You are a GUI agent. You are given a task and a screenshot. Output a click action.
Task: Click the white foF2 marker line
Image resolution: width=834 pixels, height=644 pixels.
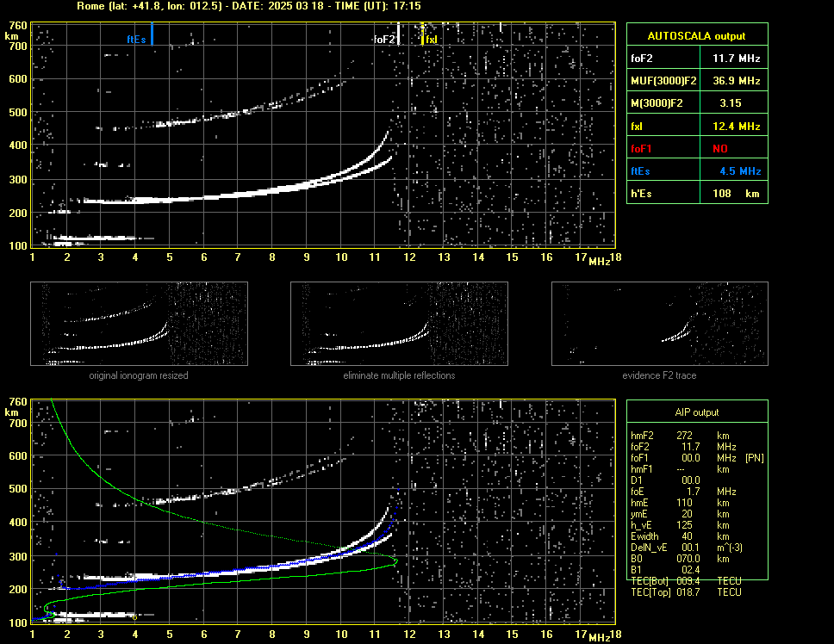tap(398, 34)
